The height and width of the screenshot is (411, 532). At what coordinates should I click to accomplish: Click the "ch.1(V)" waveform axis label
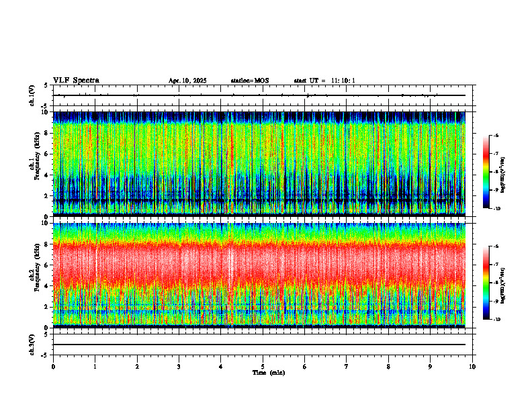coord(32,95)
